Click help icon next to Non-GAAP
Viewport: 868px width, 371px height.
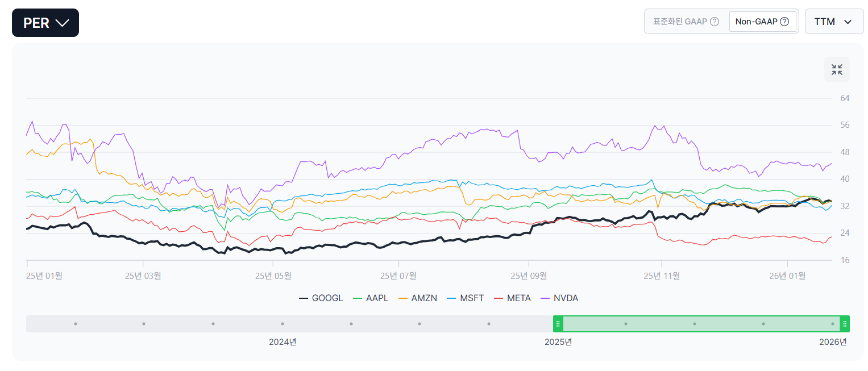pyautogui.click(x=784, y=22)
